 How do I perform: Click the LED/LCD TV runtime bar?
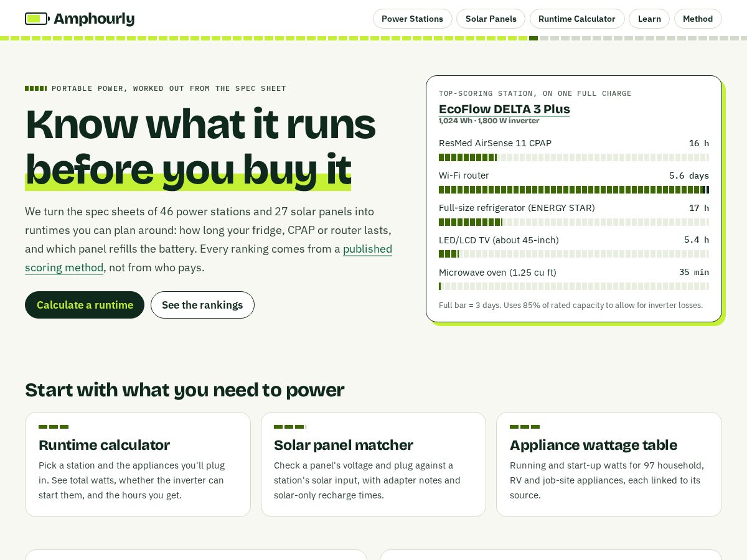pos(574,254)
